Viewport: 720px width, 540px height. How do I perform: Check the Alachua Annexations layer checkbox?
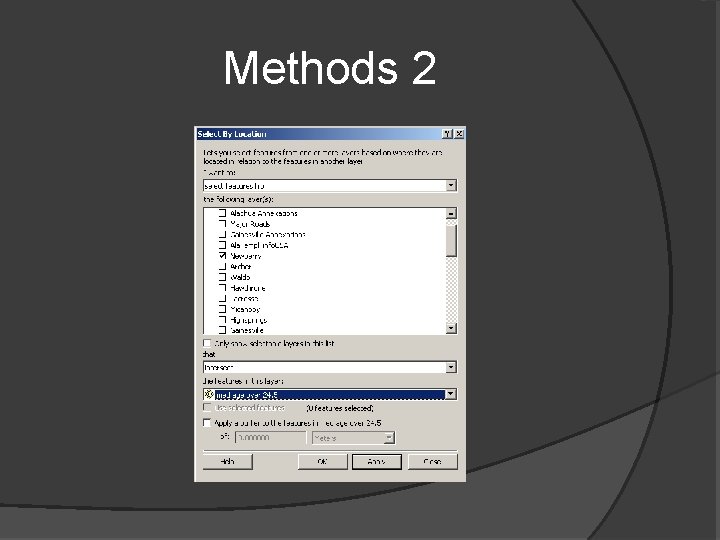pyautogui.click(x=222, y=213)
